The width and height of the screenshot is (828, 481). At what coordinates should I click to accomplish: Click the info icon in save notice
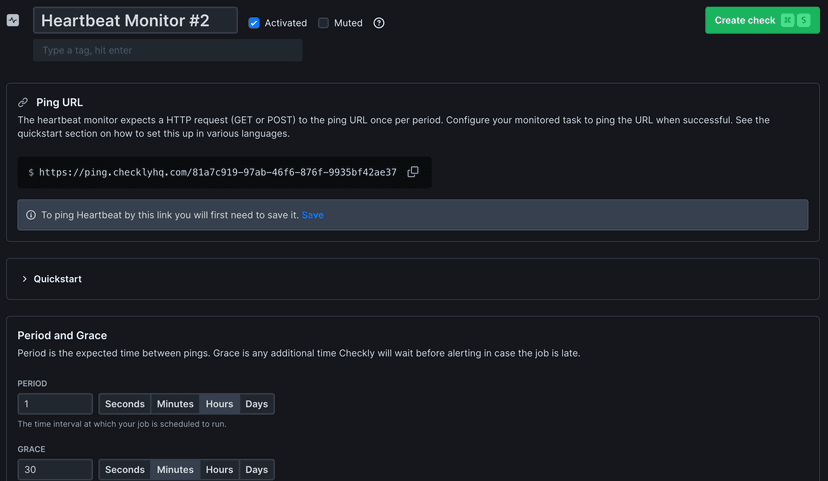click(x=30, y=215)
